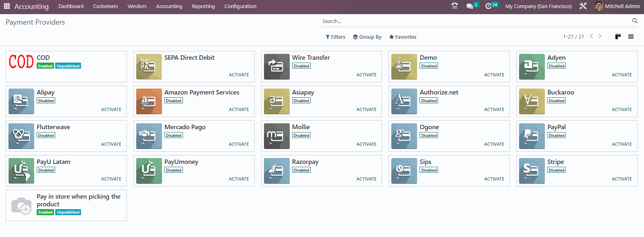Activate the Adyen provider
This screenshot has height=237, width=644.
[622, 75]
